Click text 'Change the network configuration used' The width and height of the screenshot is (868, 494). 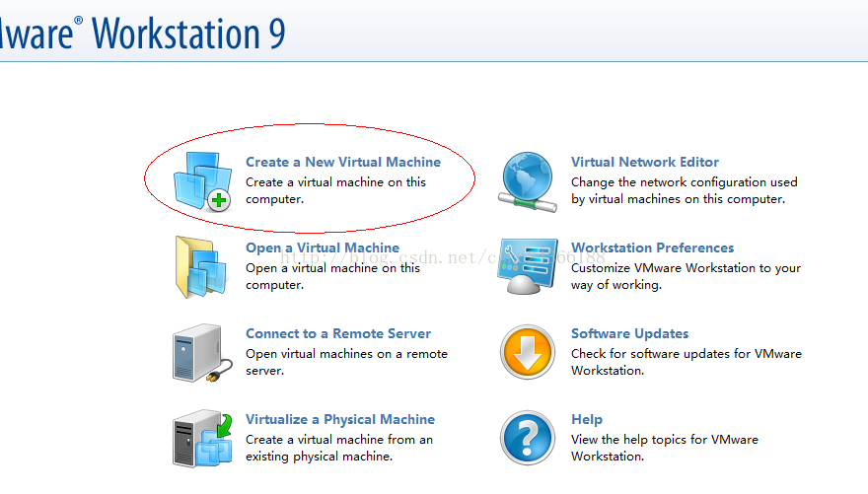[x=685, y=182]
